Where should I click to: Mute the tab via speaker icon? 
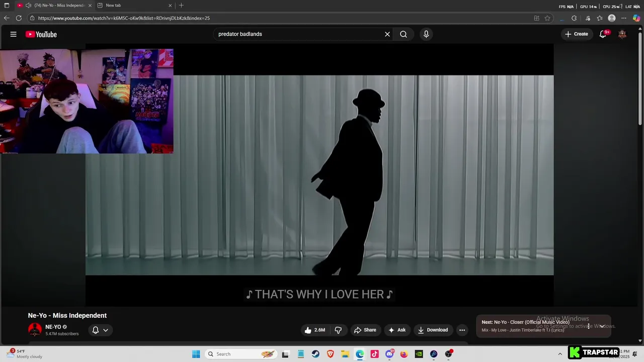tap(29, 6)
